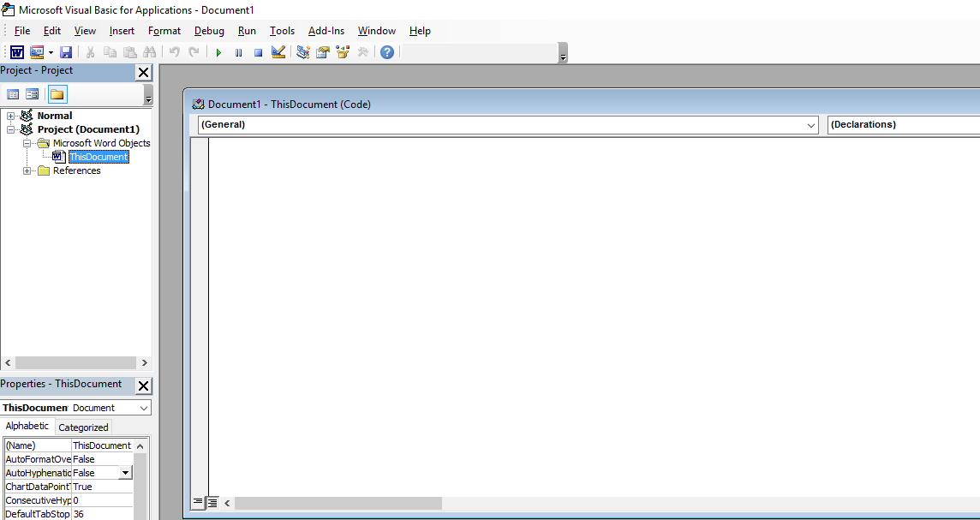
Task: Click the Properties list scroll up arrow
Action: point(140,446)
